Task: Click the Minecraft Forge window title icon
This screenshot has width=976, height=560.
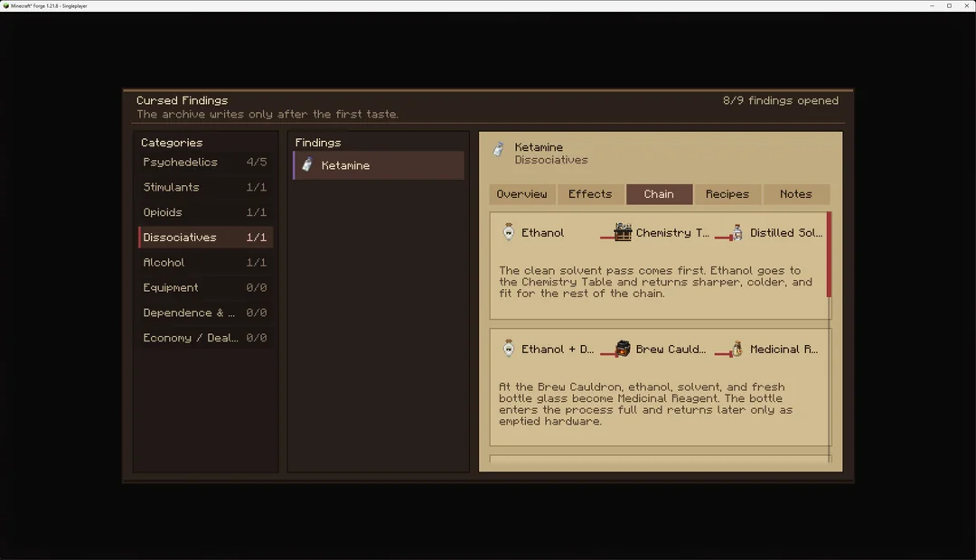Action: pyautogui.click(x=5, y=5)
